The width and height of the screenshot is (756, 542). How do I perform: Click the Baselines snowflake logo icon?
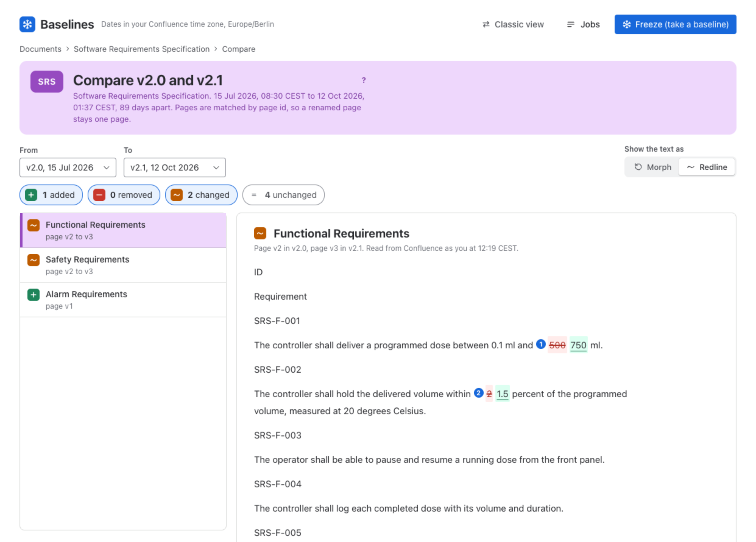pos(27,24)
